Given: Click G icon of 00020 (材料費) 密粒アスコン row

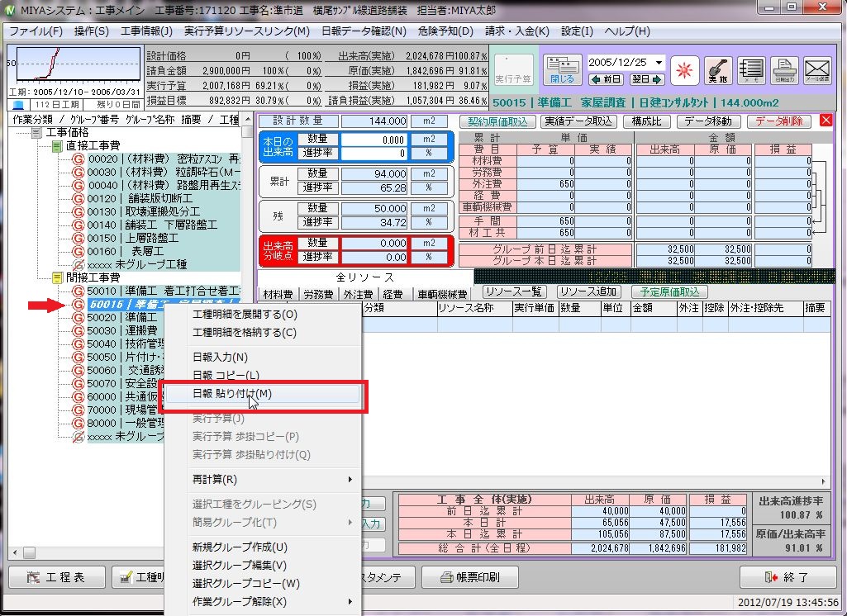Looking at the screenshot, I should point(79,159).
